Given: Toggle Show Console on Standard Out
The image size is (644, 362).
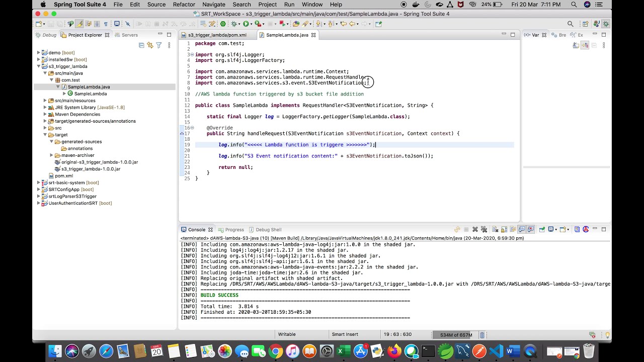Looking at the screenshot, I should 522,230.
